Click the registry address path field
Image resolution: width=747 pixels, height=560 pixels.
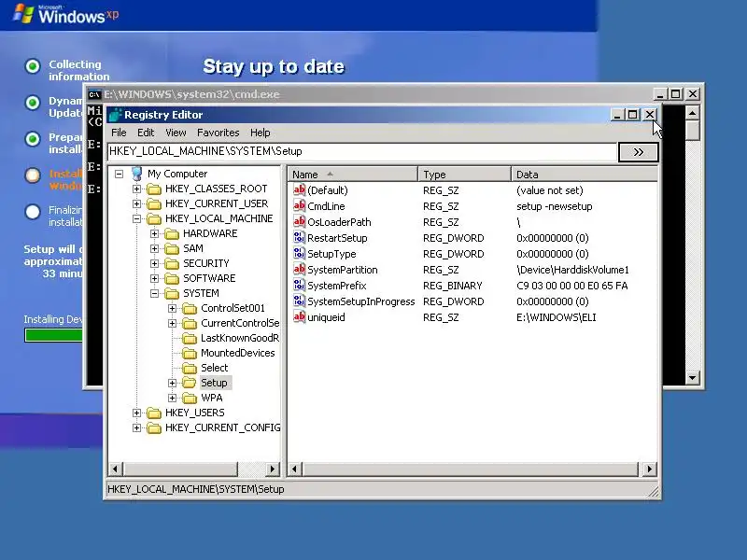point(362,151)
